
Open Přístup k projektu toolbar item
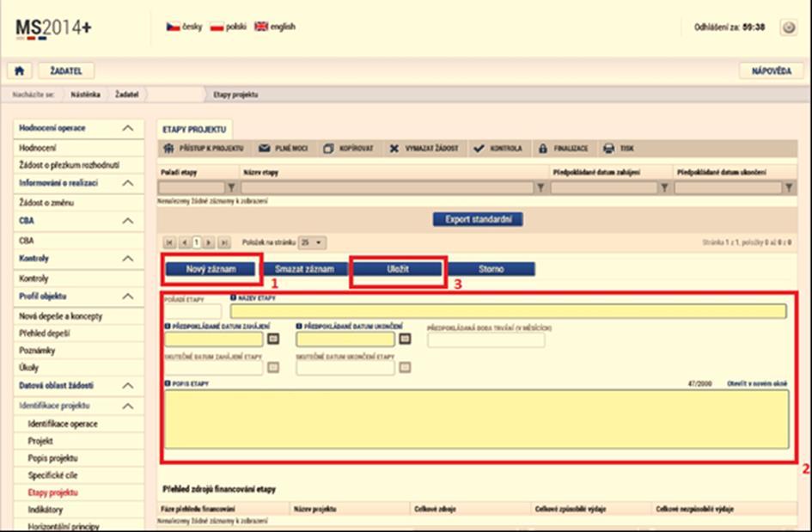coord(204,149)
